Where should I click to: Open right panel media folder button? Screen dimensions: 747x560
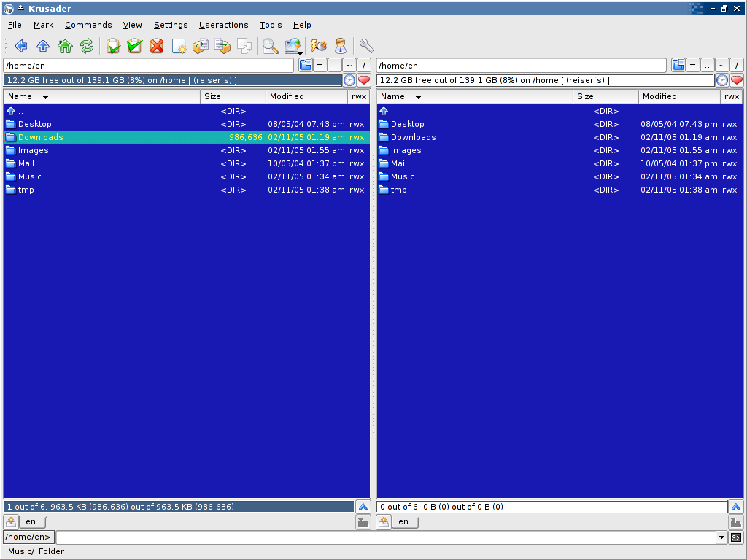point(678,65)
